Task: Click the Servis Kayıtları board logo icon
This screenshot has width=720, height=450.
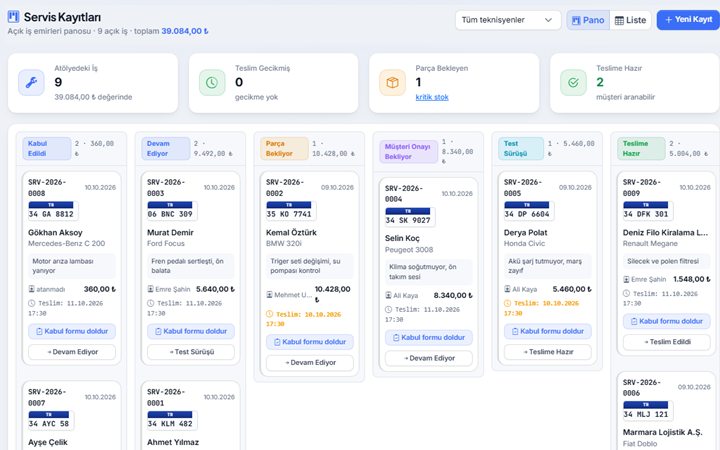Action: point(13,17)
